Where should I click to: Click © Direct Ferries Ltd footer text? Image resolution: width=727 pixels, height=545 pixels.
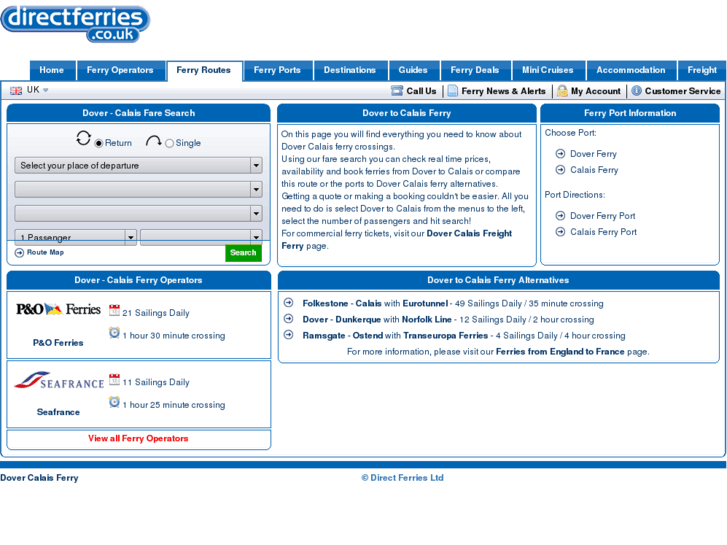click(x=402, y=478)
